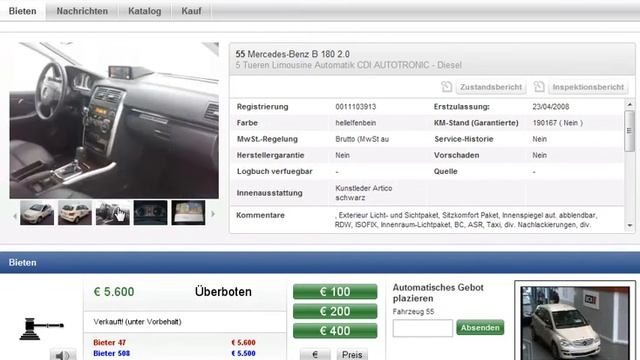Screen dimensions: 640x360
Task: Click the auction gavel icon
Action: (41, 329)
